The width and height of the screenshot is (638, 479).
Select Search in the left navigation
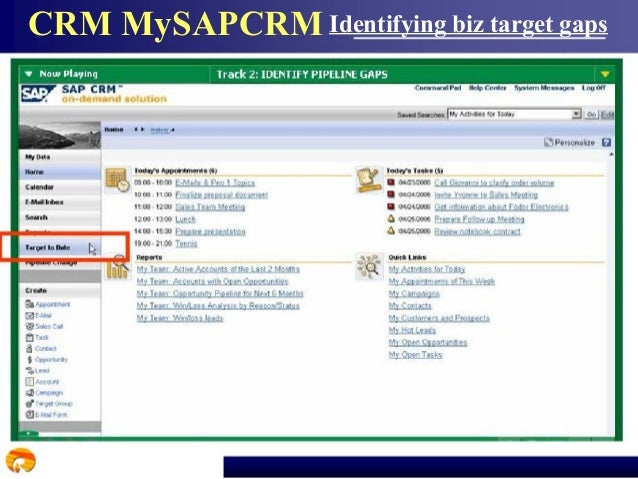[60, 217]
